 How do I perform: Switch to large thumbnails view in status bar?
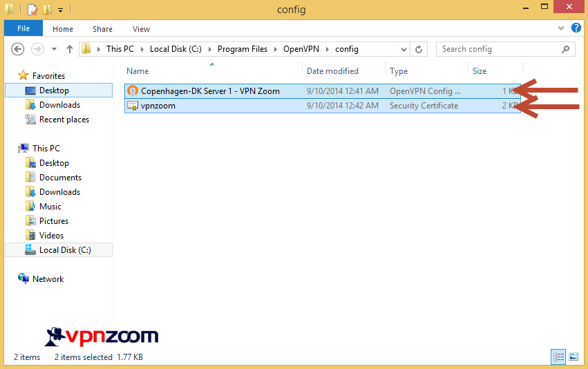tap(573, 357)
